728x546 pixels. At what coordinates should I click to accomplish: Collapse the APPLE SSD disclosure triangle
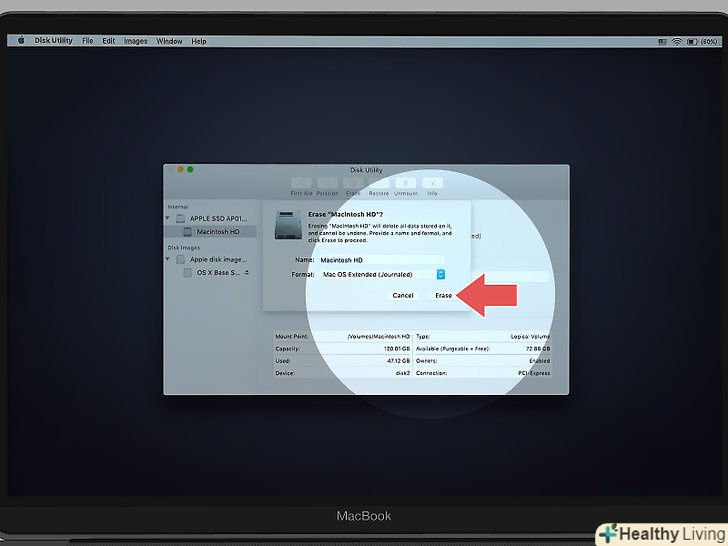(168, 218)
